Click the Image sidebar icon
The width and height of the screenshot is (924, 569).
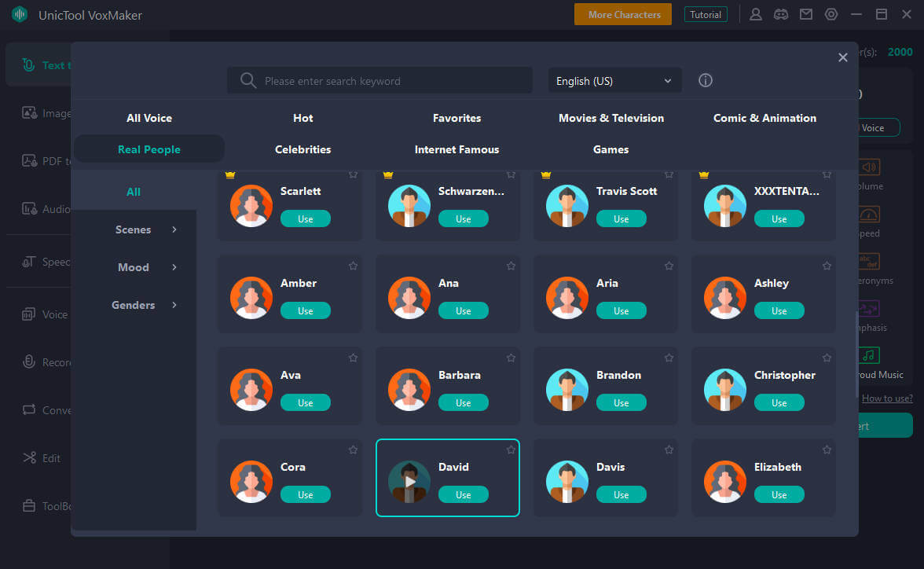(x=30, y=112)
